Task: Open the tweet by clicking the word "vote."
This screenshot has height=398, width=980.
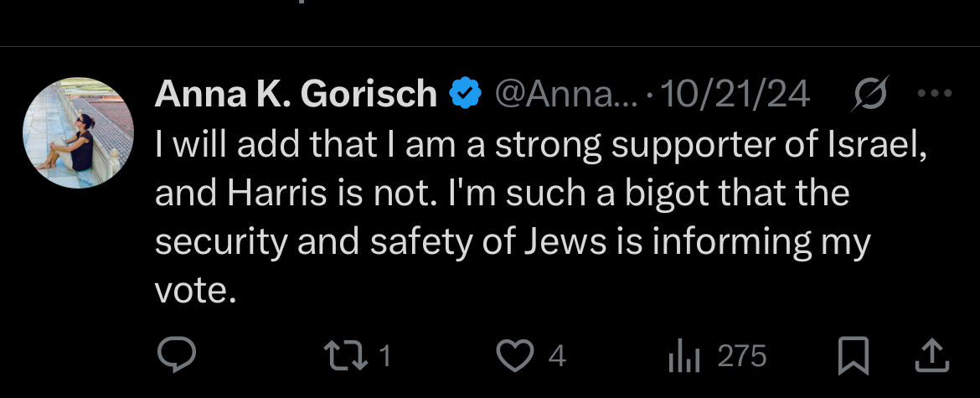Action: 196,291
